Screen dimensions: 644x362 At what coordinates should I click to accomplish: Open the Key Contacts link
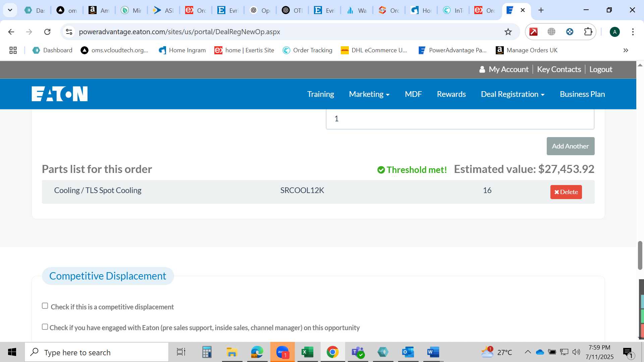pyautogui.click(x=559, y=69)
